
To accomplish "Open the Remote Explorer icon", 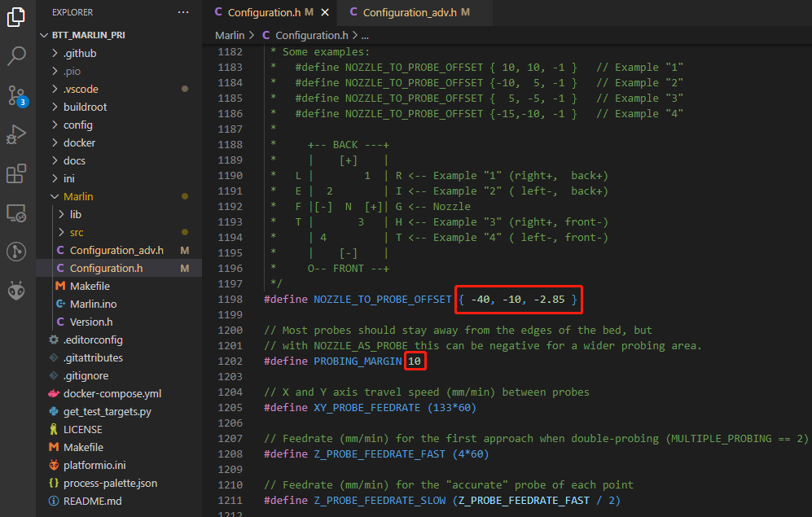I will click(x=17, y=212).
